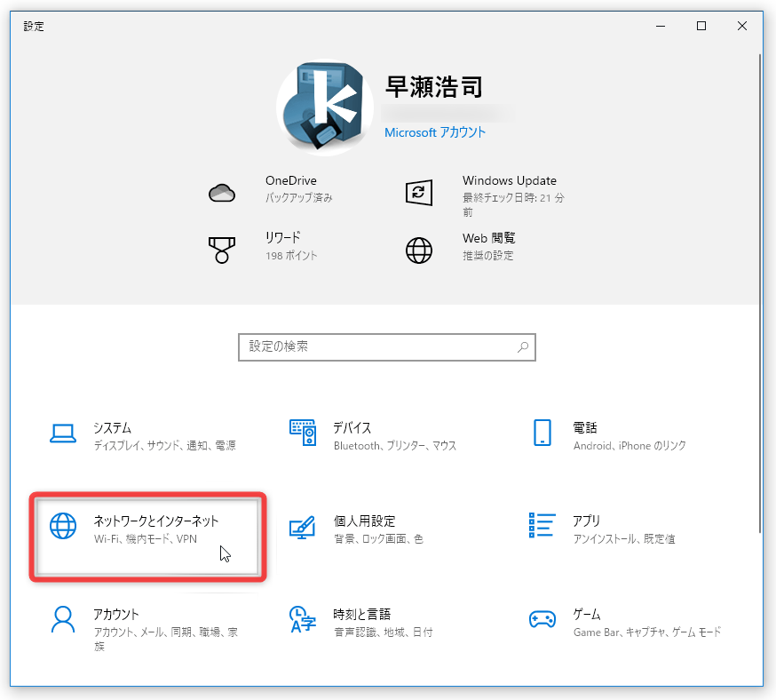Click the Bluetooth、プリンター、マウス description
Image resolution: width=776 pixels, height=700 pixels.
pyautogui.click(x=395, y=446)
